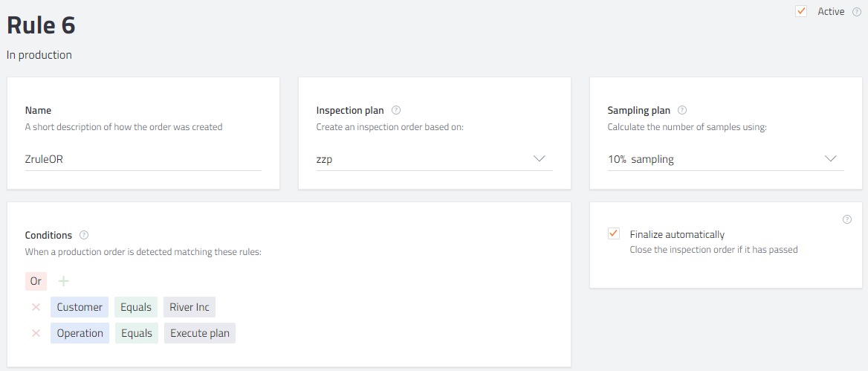Edit the Execute plan value tag
The height and width of the screenshot is (371, 868).
point(200,333)
